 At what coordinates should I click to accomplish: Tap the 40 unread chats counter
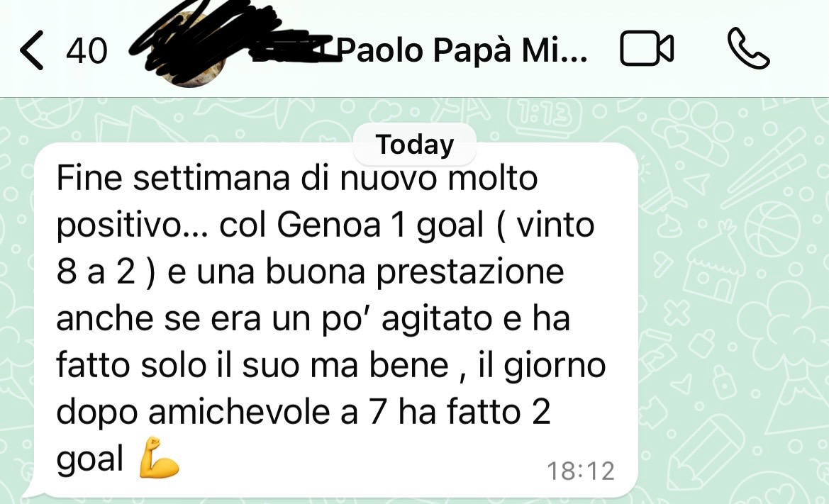coord(87,51)
